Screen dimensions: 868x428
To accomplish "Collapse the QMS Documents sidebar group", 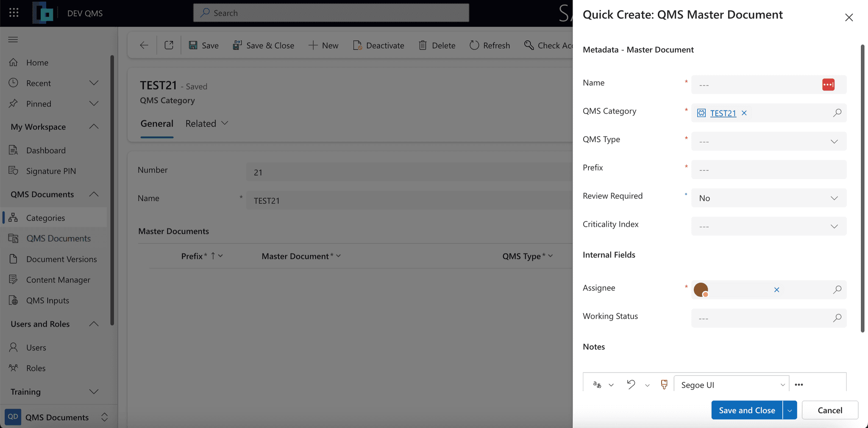I will click(x=94, y=194).
